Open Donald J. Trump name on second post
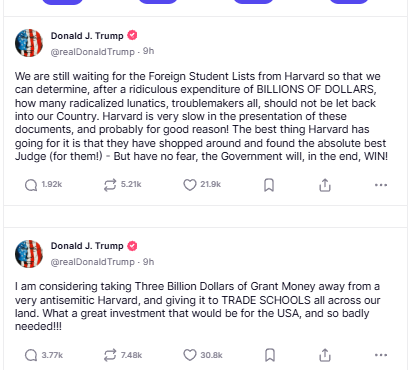Viewport: 411px width, 370px height. point(87,246)
